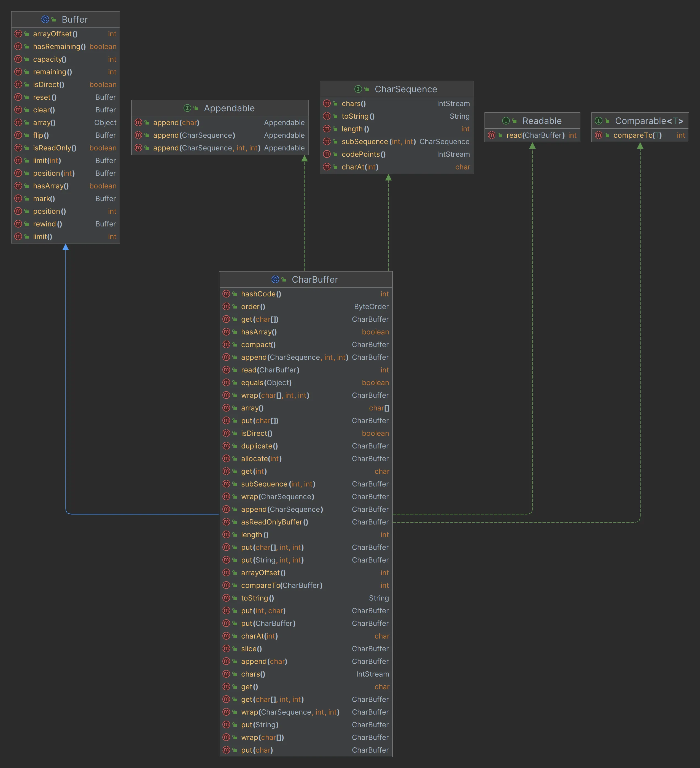Click the CharBuffer class icon in the header
700x768 pixels.
click(x=275, y=280)
